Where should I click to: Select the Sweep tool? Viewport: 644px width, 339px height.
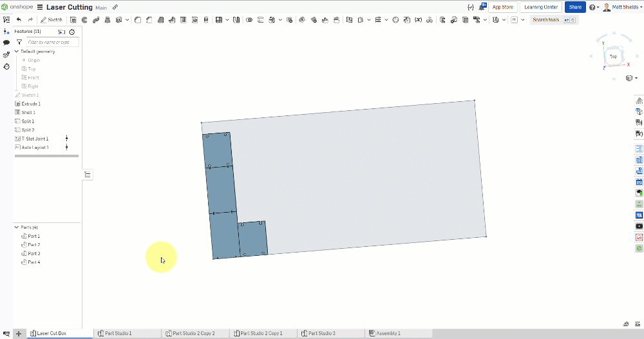96,20
